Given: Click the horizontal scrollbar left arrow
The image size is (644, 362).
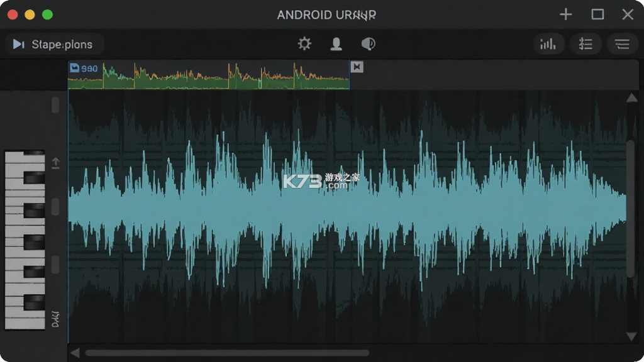Looking at the screenshot, I should 75,353.
